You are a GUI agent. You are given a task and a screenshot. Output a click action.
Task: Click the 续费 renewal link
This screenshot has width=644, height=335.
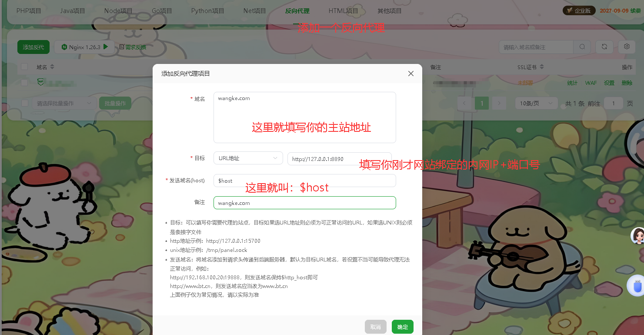click(636, 10)
